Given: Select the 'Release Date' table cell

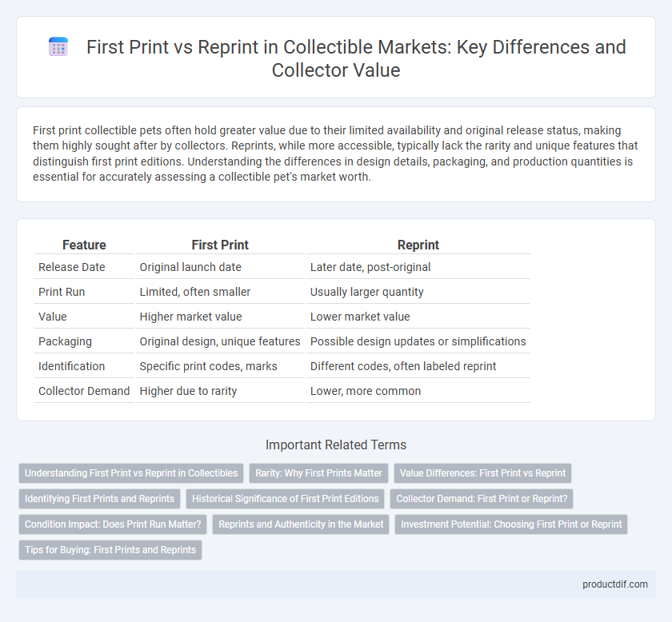Looking at the screenshot, I should (x=84, y=267).
